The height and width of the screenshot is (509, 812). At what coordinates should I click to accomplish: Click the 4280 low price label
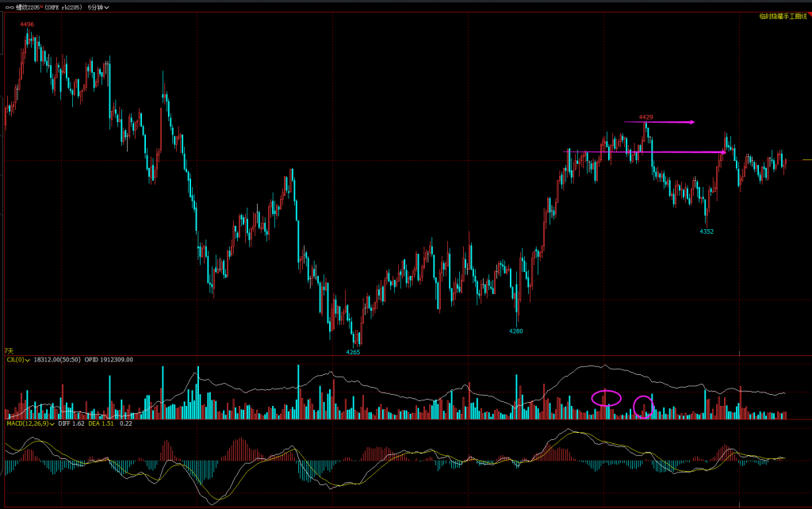click(x=516, y=330)
